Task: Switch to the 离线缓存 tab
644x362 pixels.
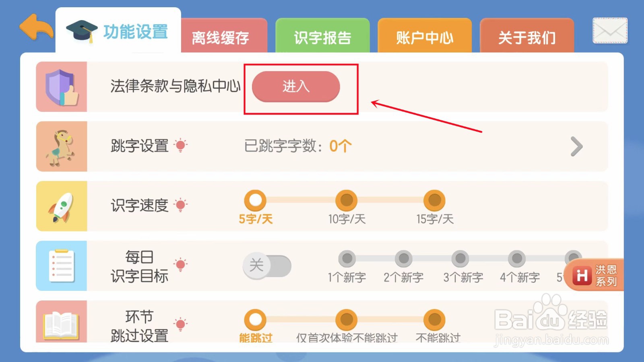Action: pyautogui.click(x=221, y=37)
